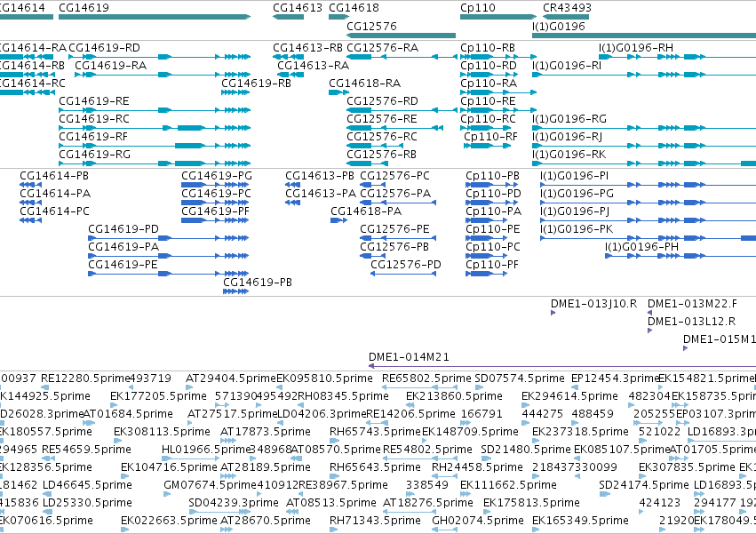Click protein CG14619-PD
This screenshot has width=756, height=534.
tap(123, 229)
